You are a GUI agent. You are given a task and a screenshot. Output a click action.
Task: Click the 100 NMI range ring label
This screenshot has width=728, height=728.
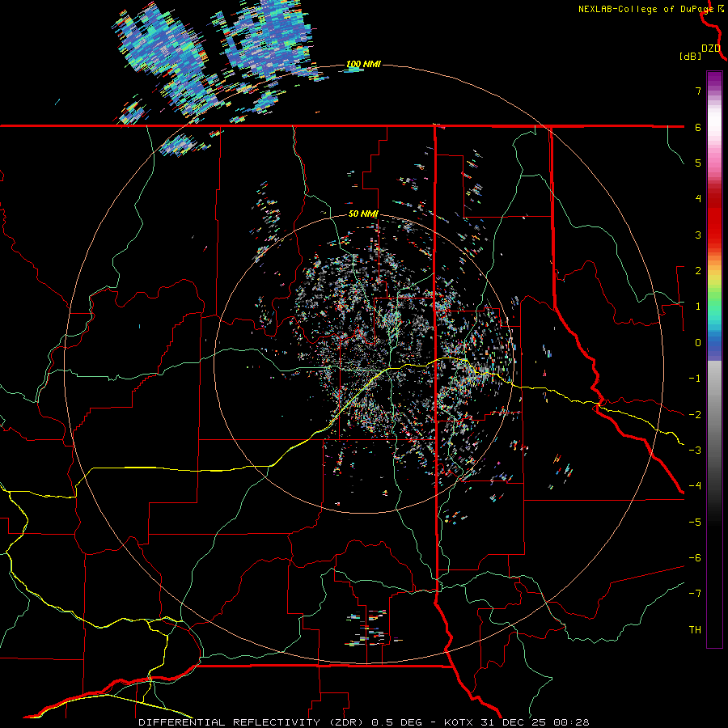[363, 64]
